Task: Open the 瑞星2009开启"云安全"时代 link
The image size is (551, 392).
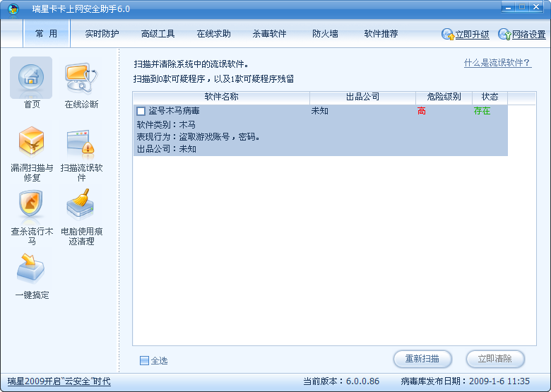Action: point(59,381)
